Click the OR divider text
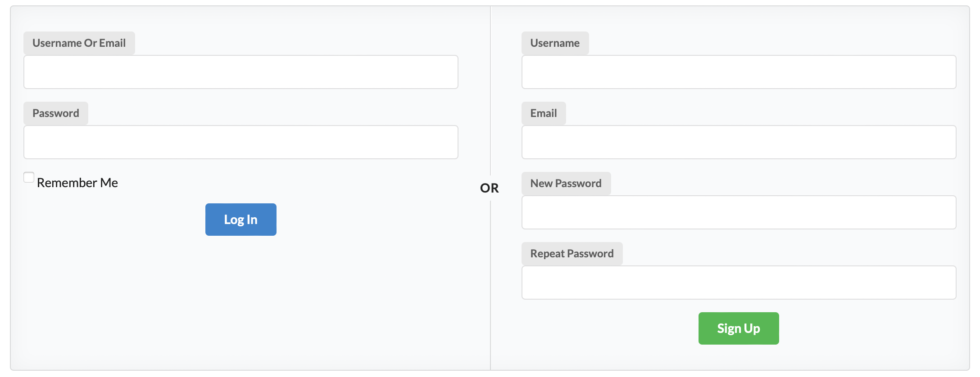980x377 pixels. [490, 188]
